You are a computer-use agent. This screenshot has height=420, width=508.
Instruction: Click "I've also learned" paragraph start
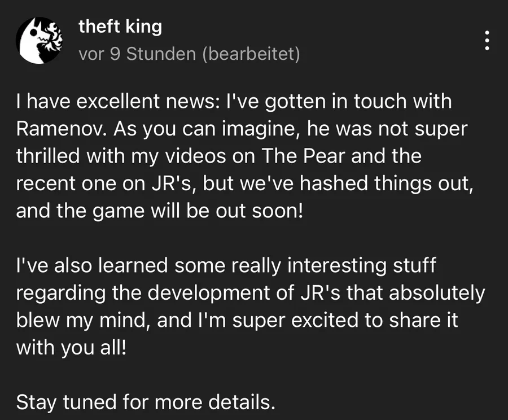click(92, 265)
